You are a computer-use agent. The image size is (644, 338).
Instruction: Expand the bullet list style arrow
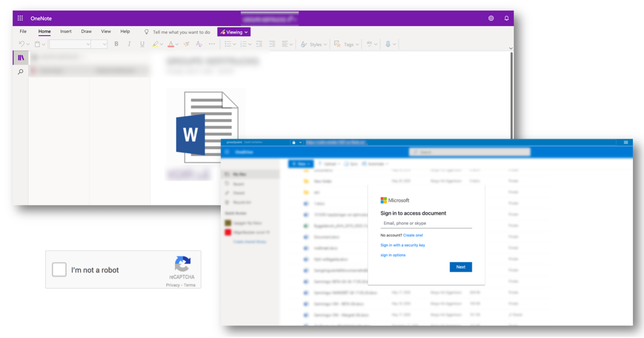pyautogui.click(x=234, y=45)
